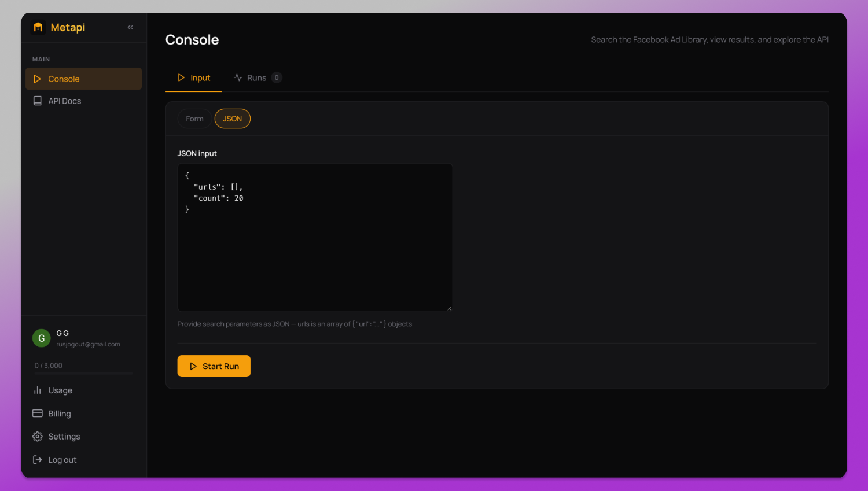Switch to the Input tab
This screenshot has height=491, width=868.
[x=193, y=77]
